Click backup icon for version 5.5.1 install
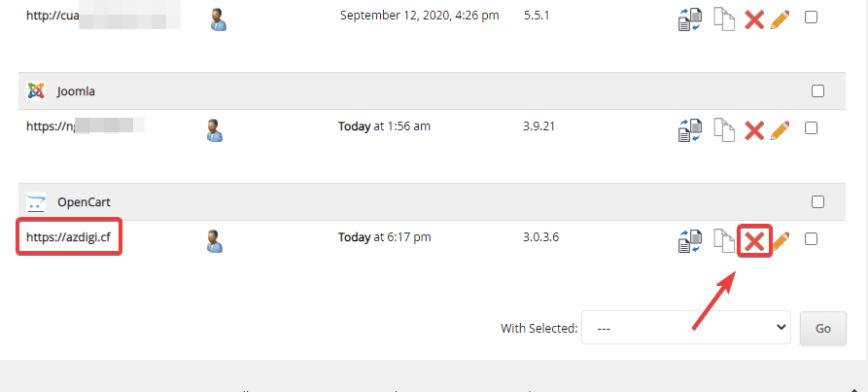Image resolution: width=868 pixels, height=392 pixels. point(689,18)
